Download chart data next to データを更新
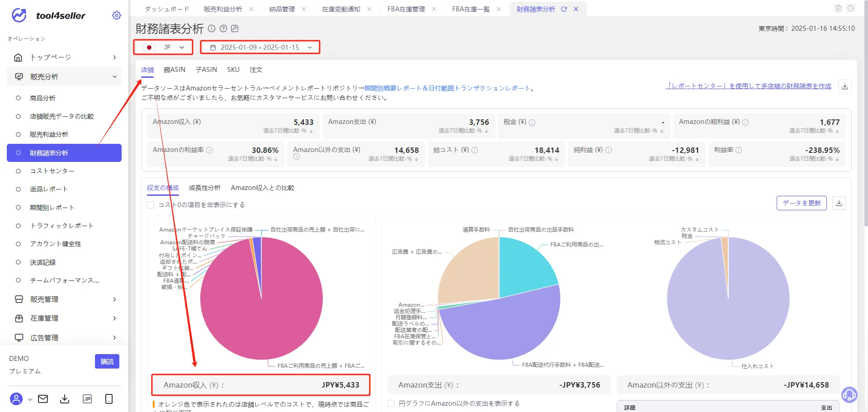This screenshot has height=412, width=868. click(x=839, y=203)
